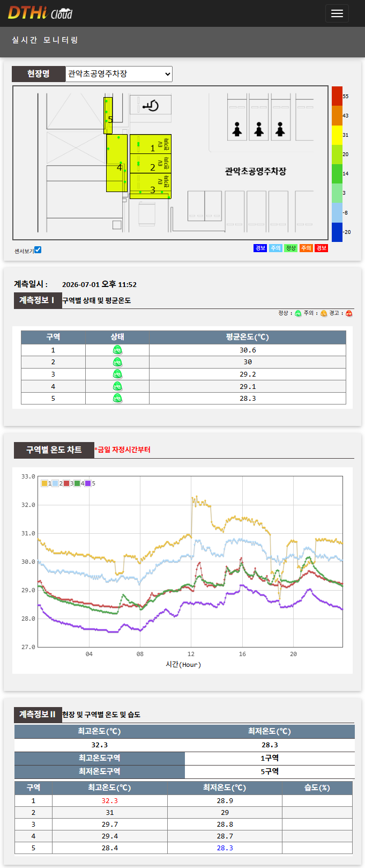Select zone 2 on the floor map

151,163
